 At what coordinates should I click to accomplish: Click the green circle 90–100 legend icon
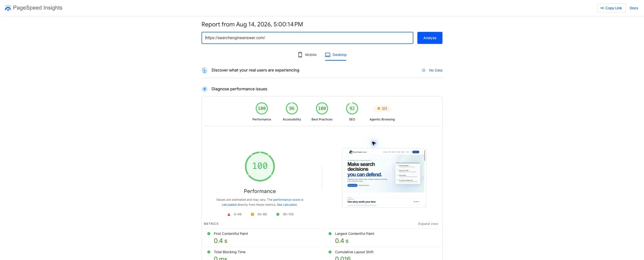[278, 214]
